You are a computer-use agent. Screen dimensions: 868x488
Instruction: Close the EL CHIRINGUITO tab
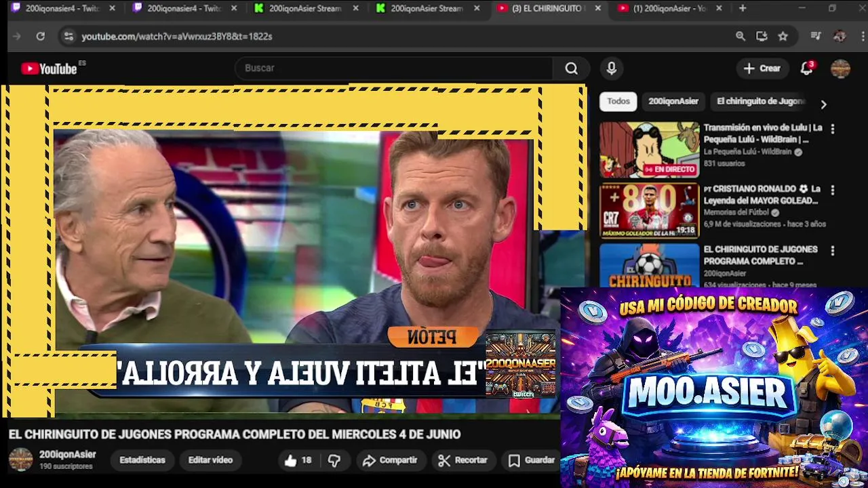coord(597,8)
